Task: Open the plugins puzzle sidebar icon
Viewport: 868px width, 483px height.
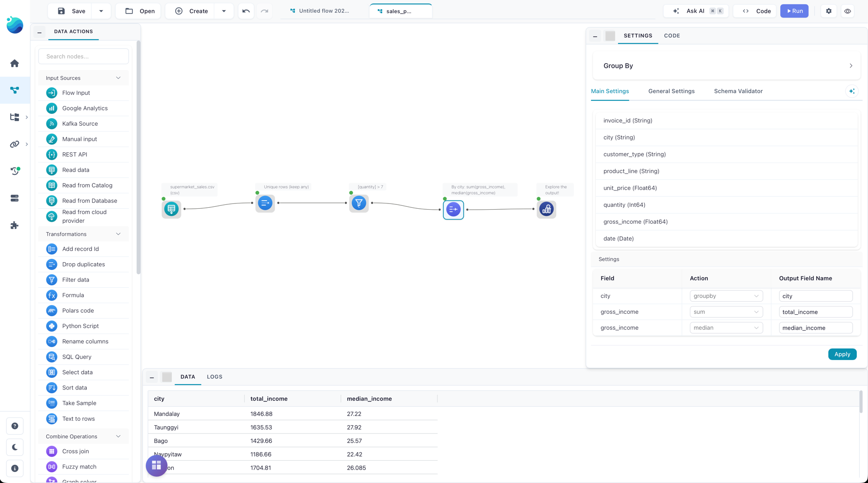Action: [14, 225]
